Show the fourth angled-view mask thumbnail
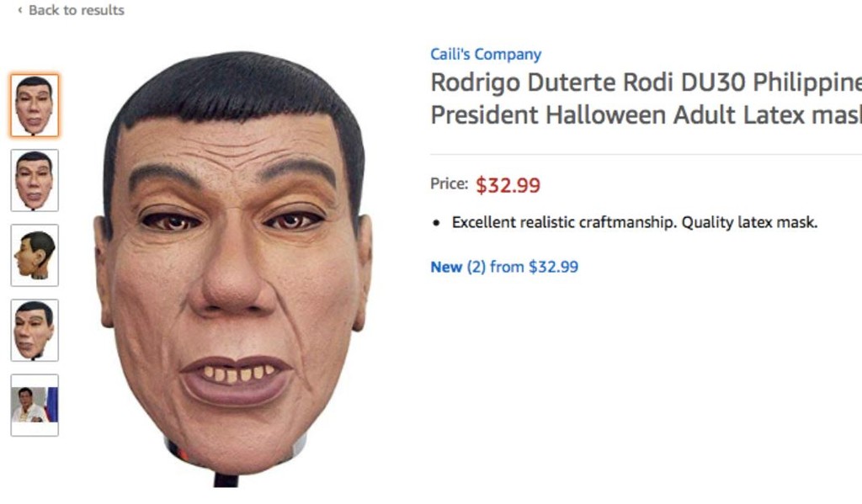The image size is (862, 504). pyautogui.click(x=35, y=330)
